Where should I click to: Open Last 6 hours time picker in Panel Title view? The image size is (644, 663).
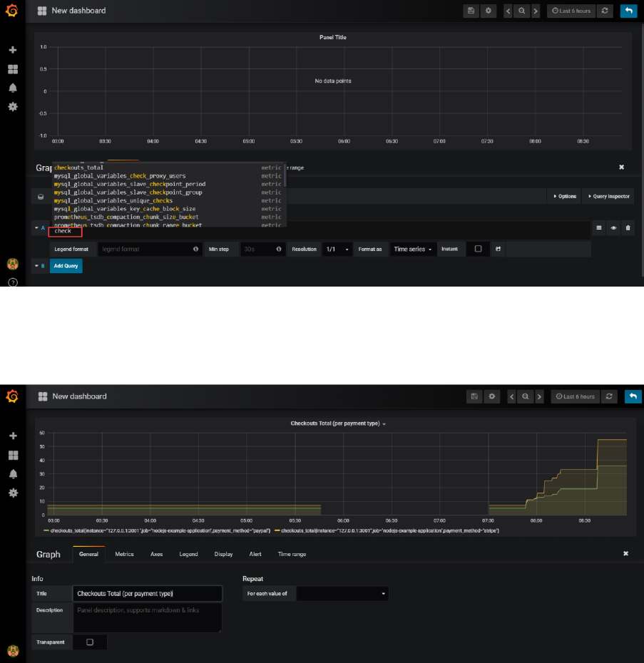point(571,11)
